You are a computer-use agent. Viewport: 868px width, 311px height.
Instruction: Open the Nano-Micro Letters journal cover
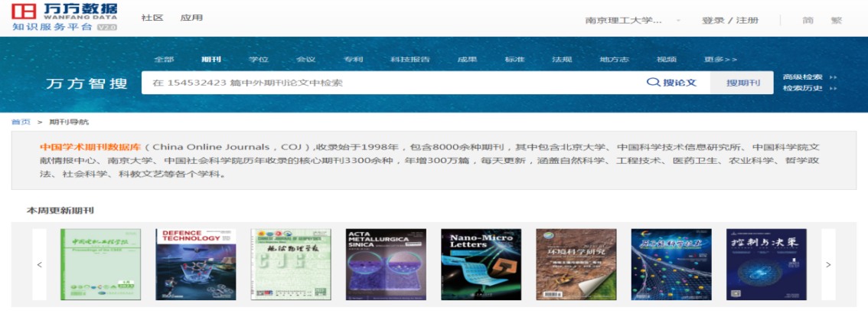click(481, 264)
